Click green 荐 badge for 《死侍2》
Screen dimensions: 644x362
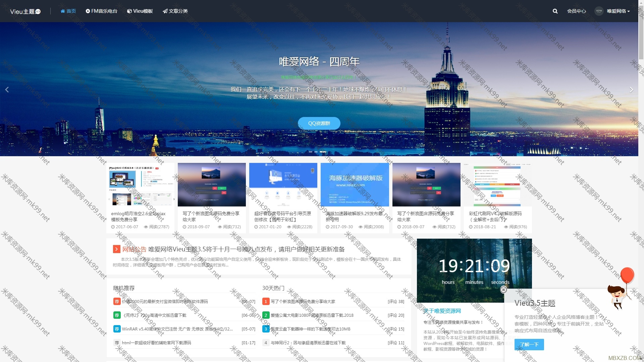click(x=117, y=315)
